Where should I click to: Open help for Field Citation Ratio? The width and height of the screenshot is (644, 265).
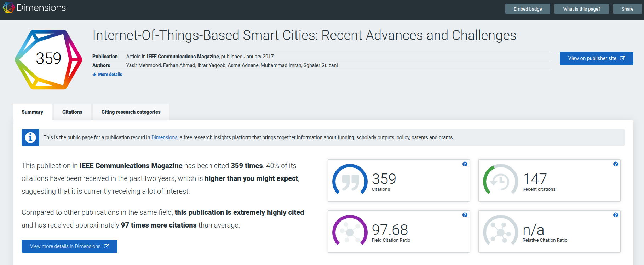click(465, 215)
